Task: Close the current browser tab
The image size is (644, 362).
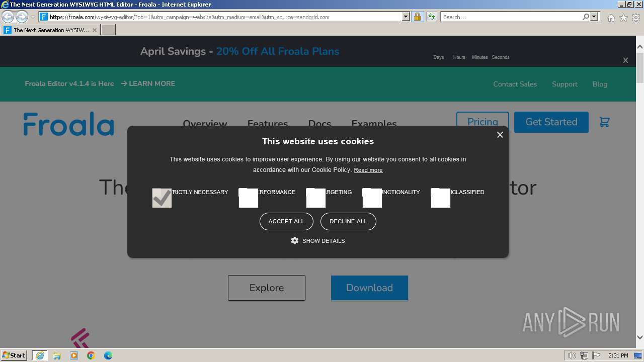Action: pos(94,30)
